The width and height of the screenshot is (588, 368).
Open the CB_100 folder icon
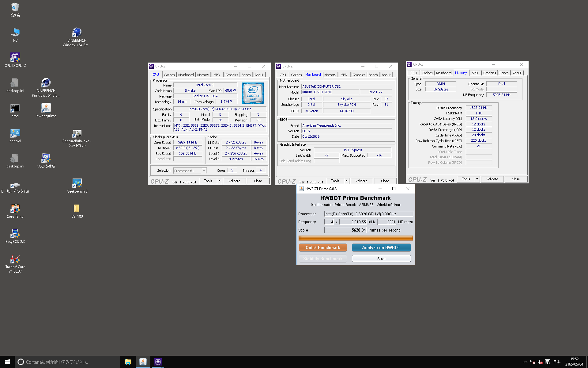(77, 211)
